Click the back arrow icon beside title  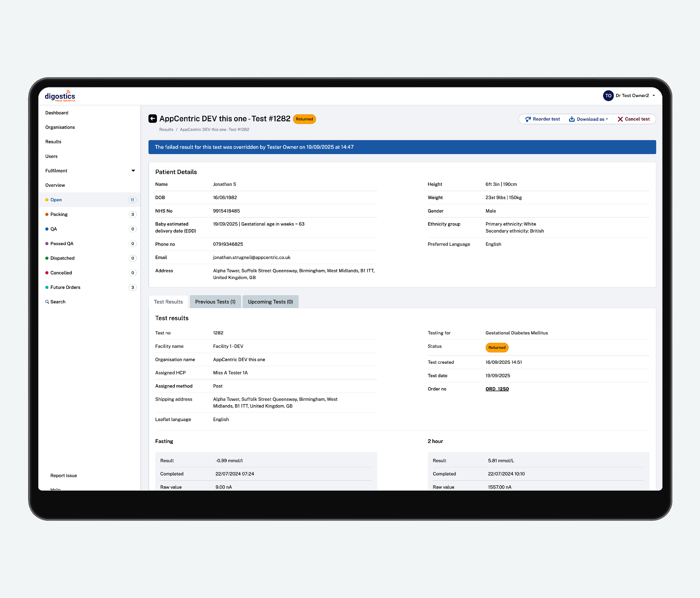pos(152,119)
